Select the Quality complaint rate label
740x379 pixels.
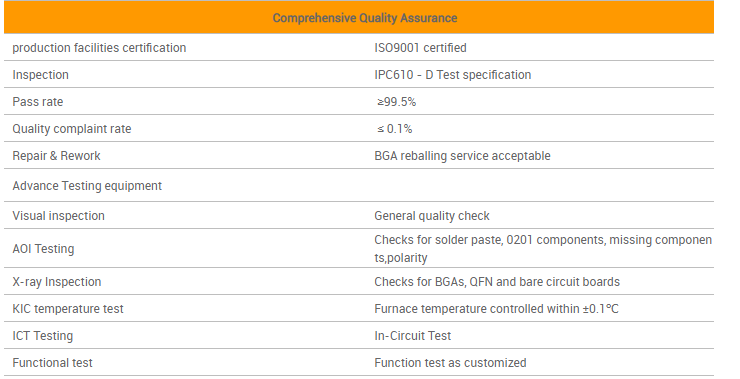72,128
